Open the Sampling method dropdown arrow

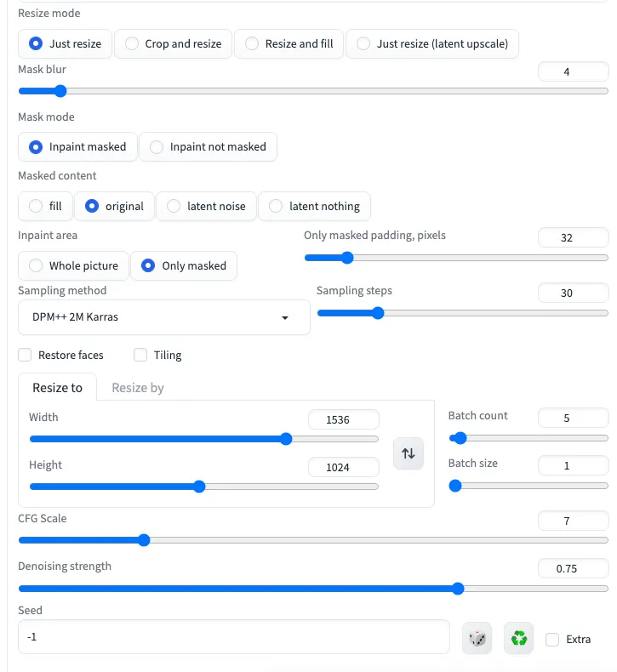tap(285, 318)
